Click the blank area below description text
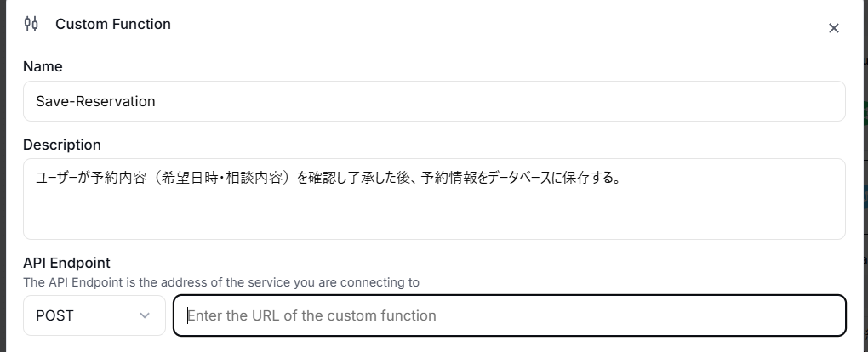868x352 pixels. pos(434,217)
